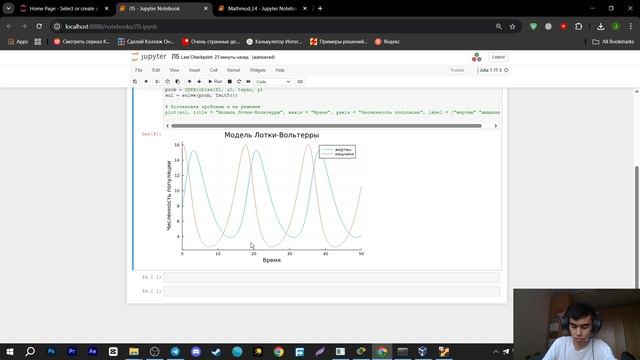This screenshot has height=360, width=640.
Task: Click the page vertical scrollbar thumb
Action: pyautogui.click(x=636, y=227)
